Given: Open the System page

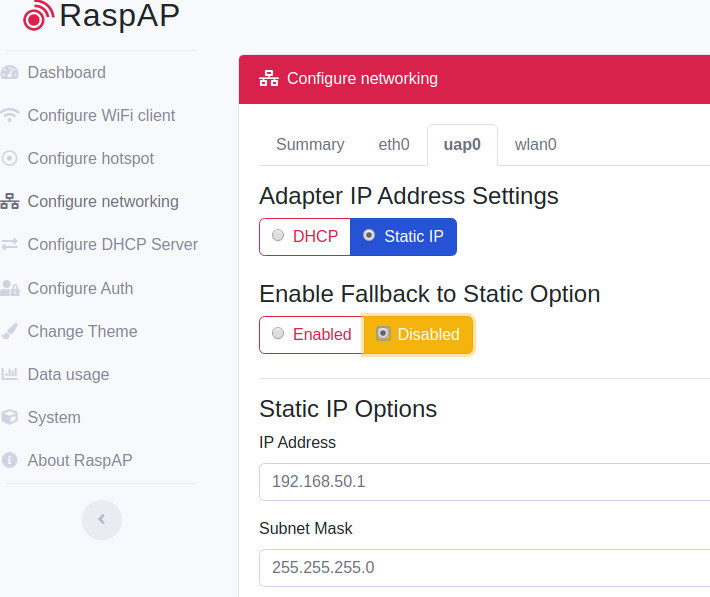Looking at the screenshot, I should [x=54, y=418].
